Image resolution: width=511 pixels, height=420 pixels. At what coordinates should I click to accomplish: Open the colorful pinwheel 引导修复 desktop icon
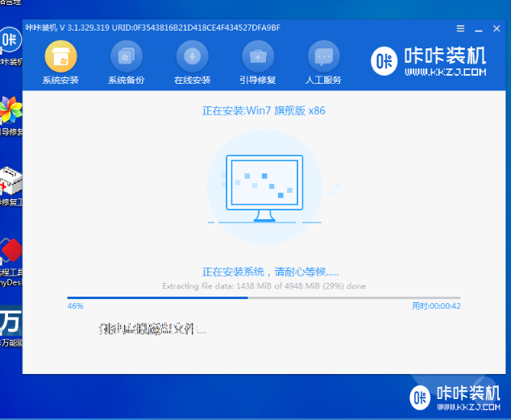[x=10, y=110]
